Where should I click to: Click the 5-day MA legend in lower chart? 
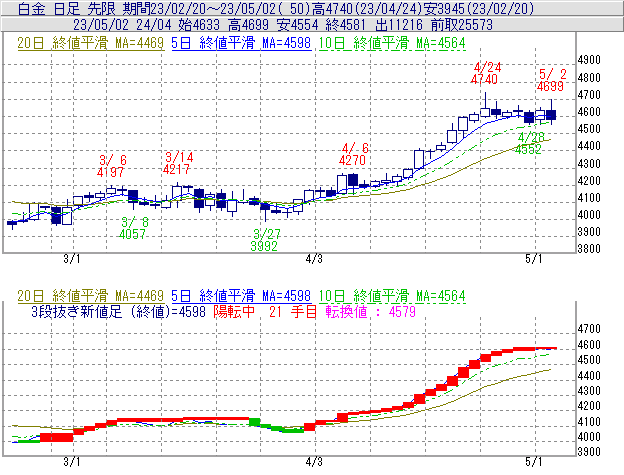pyautogui.click(x=241, y=296)
